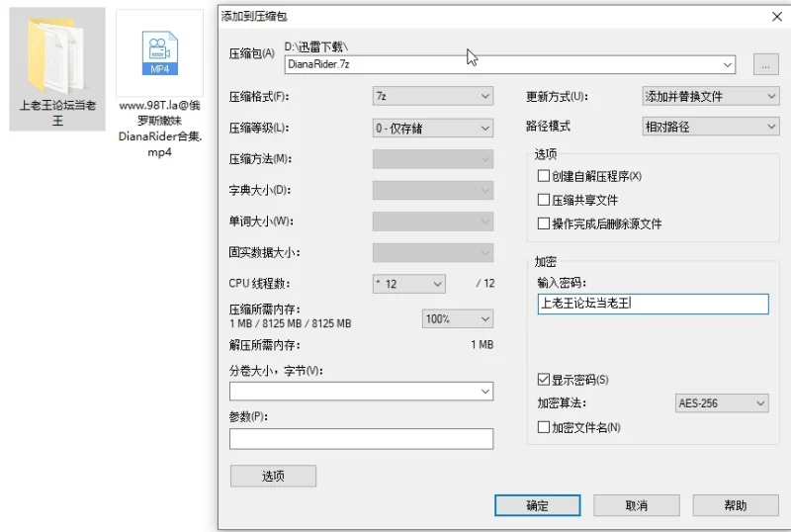The width and height of the screenshot is (791, 532).
Task: Click in the password input field
Action: click(652, 304)
